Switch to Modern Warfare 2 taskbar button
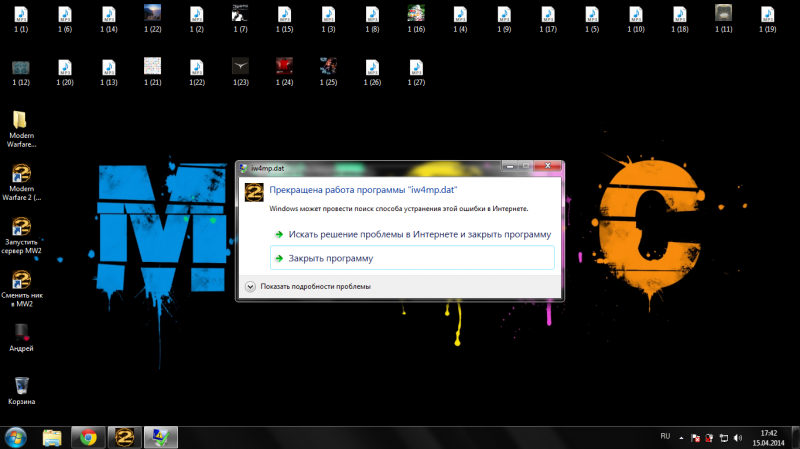 coord(124,438)
